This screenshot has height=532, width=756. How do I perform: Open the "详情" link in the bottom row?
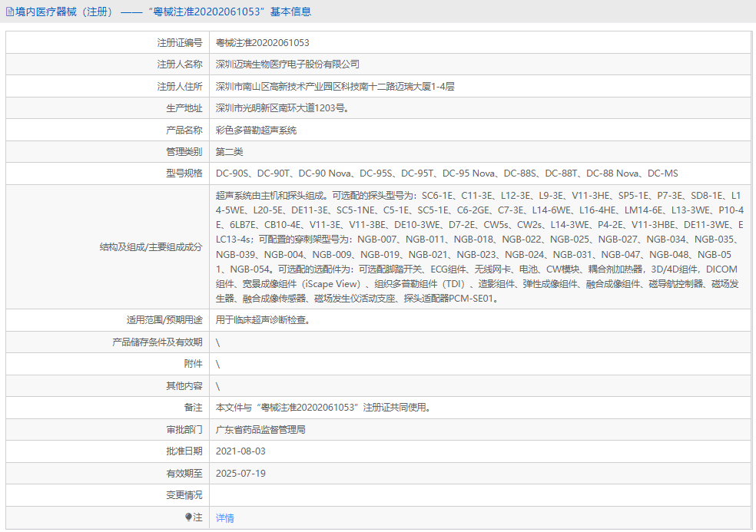(x=224, y=519)
